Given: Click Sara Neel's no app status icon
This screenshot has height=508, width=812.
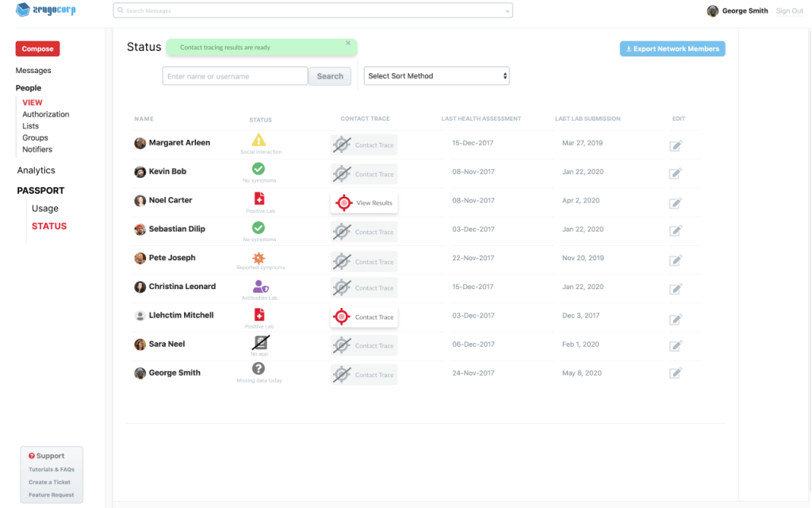Looking at the screenshot, I should tap(259, 343).
